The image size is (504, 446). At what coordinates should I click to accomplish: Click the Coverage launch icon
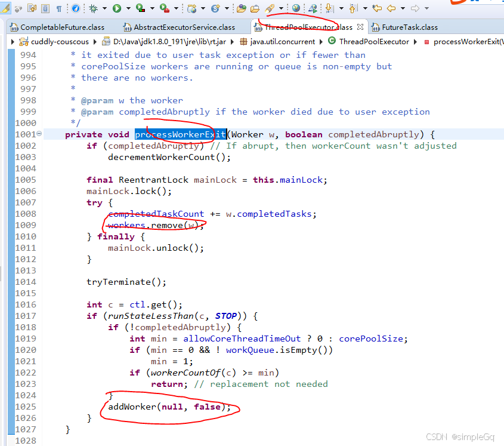tap(141, 8)
